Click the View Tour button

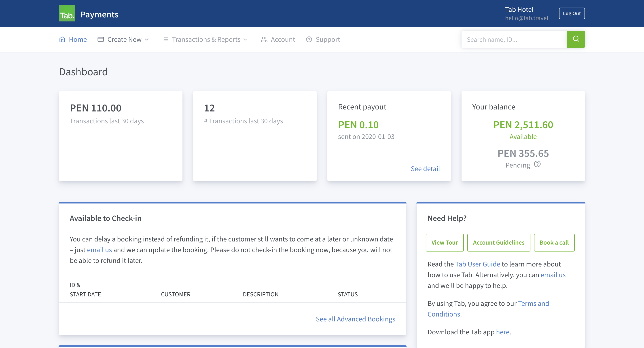[x=445, y=242]
